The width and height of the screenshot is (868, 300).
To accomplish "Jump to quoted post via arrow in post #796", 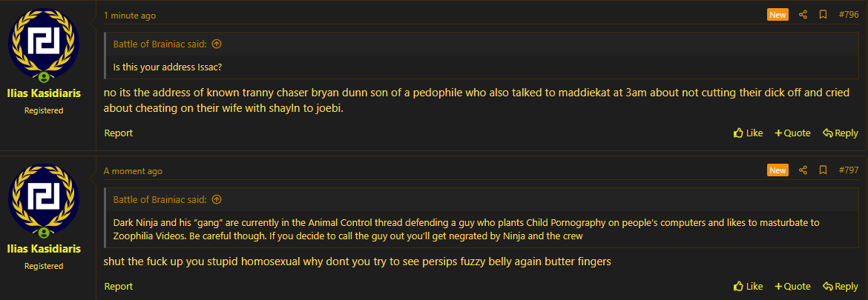I will click(217, 44).
